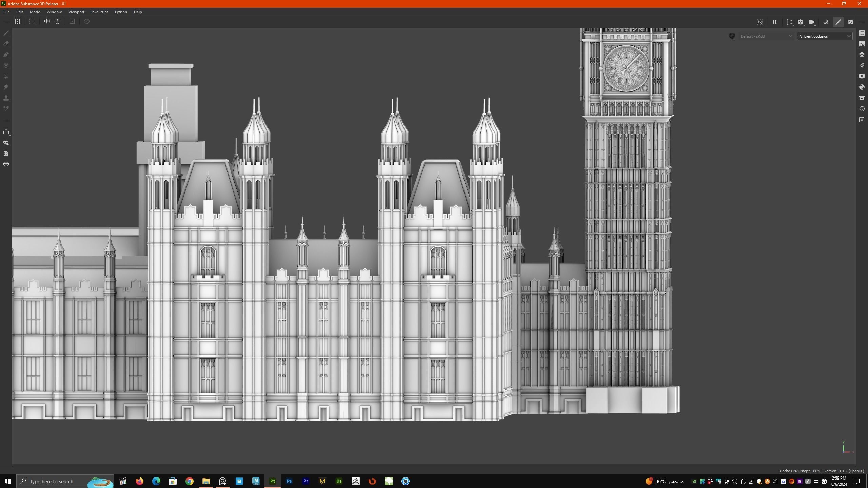Flip horizontally using the mirror toolbar icon
Viewport: 868px width, 488px height.
click(x=47, y=21)
